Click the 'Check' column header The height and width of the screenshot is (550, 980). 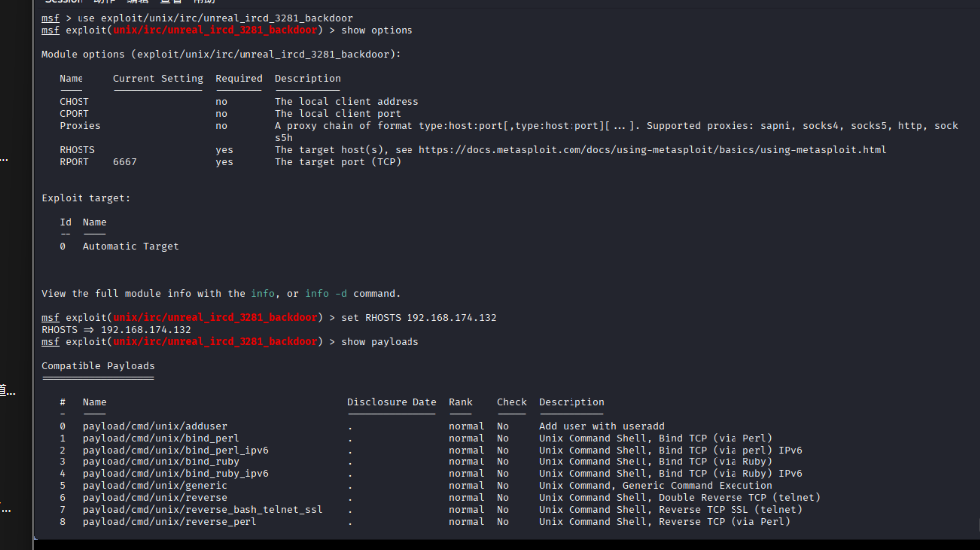[512, 403]
